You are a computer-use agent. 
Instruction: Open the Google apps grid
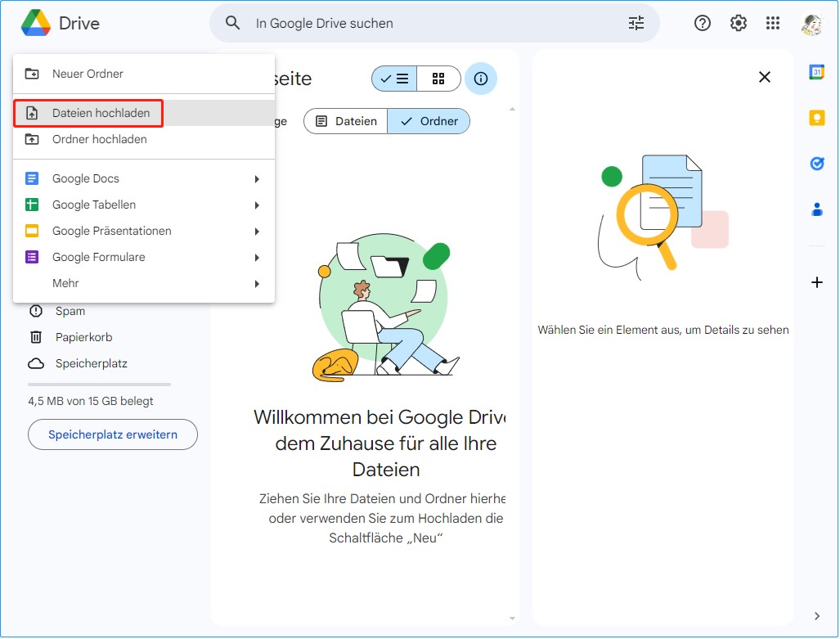pos(773,23)
